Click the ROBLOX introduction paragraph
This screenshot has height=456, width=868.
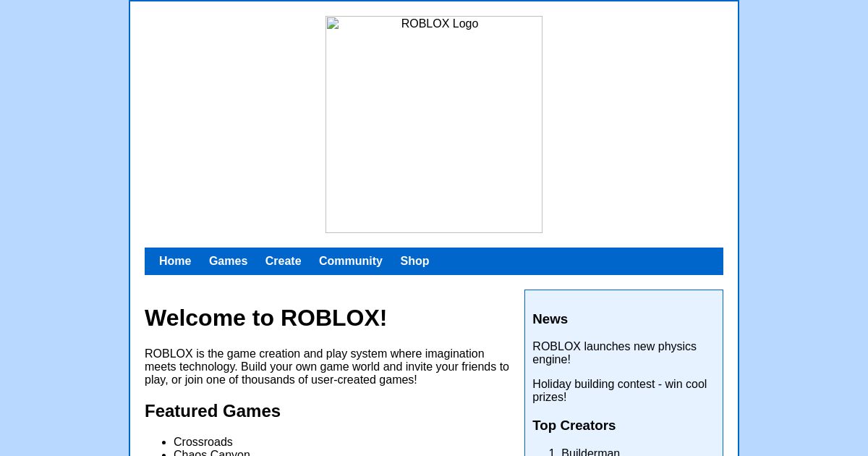327,366
